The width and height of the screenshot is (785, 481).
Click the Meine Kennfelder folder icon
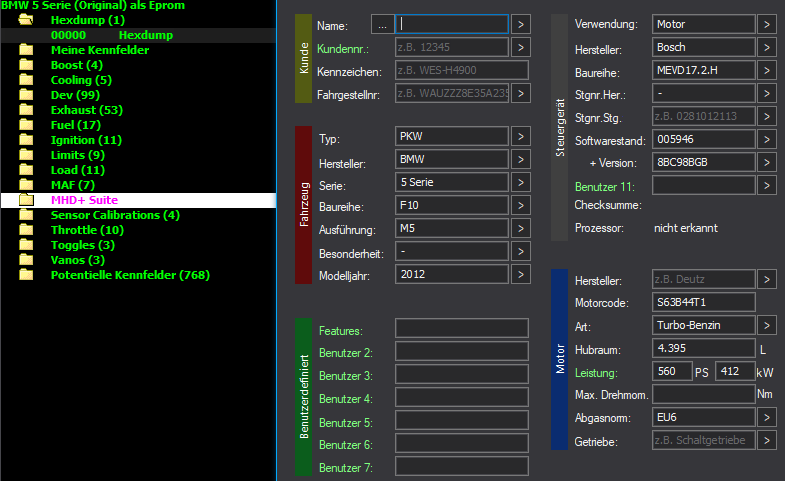pos(26,50)
